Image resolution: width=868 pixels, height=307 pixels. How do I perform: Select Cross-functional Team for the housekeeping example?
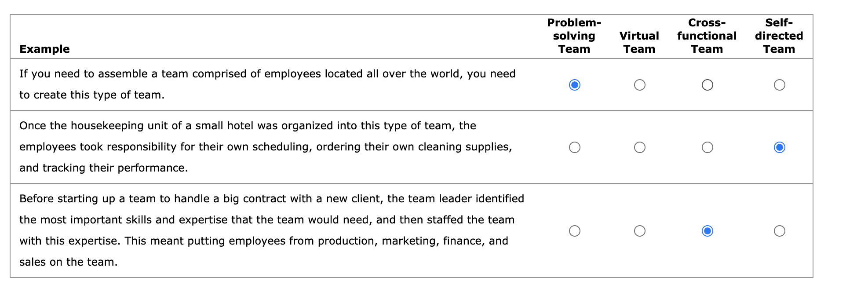(x=707, y=147)
